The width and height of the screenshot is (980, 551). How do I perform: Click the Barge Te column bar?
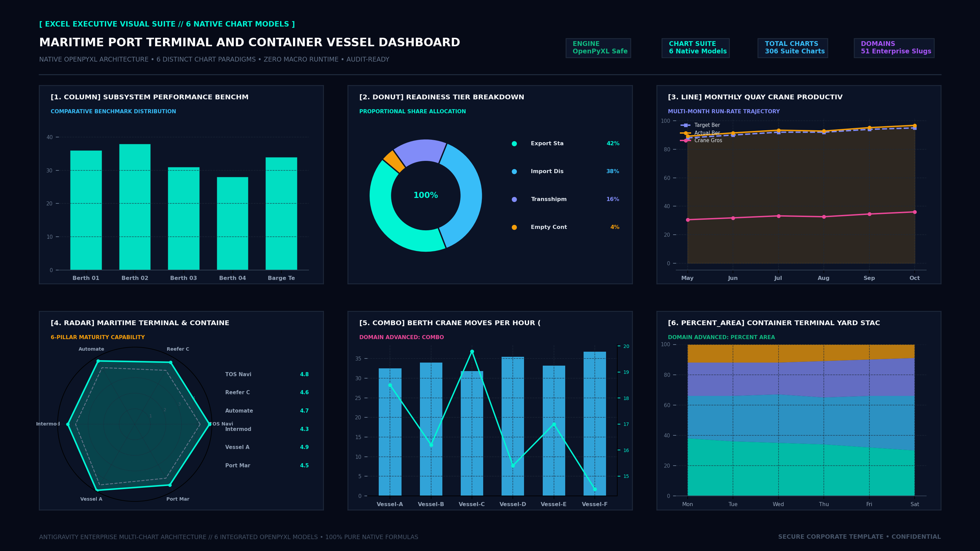(x=281, y=214)
